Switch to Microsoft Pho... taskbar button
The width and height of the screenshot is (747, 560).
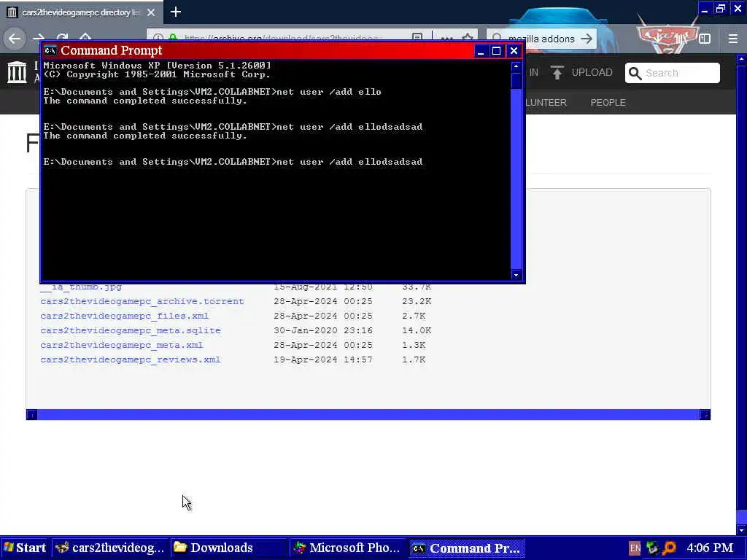pos(347,548)
